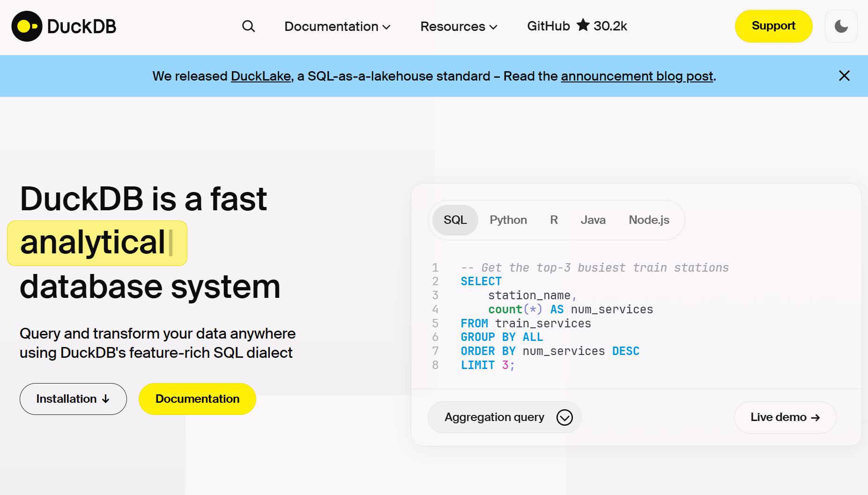Image resolution: width=868 pixels, height=495 pixels.
Task: Switch to the Node.js code tab
Action: pyautogui.click(x=649, y=220)
